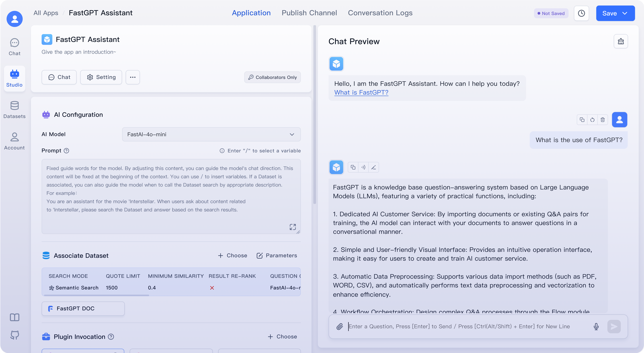Open Datasets in the left sidebar
The height and width of the screenshot is (353, 644).
(15, 110)
